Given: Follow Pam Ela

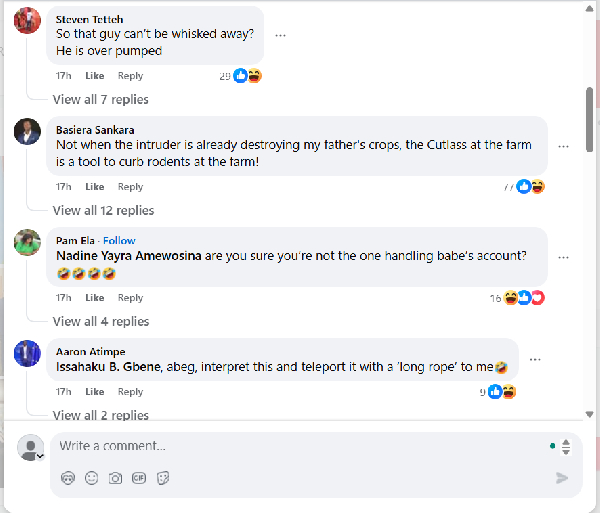Looking at the screenshot, I should [120, 241].
